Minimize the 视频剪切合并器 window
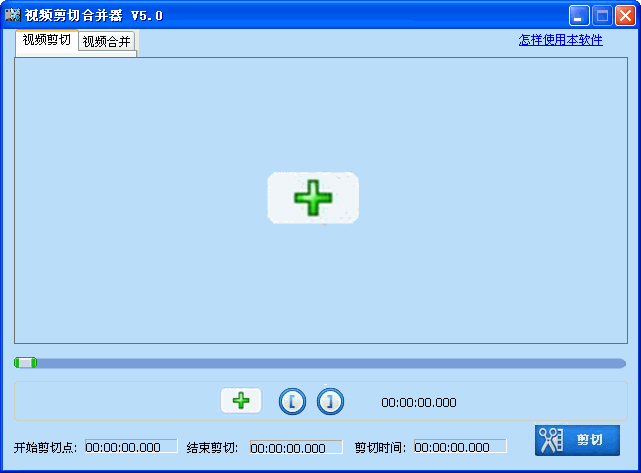The image size is (641, 473). click(579, 16)
